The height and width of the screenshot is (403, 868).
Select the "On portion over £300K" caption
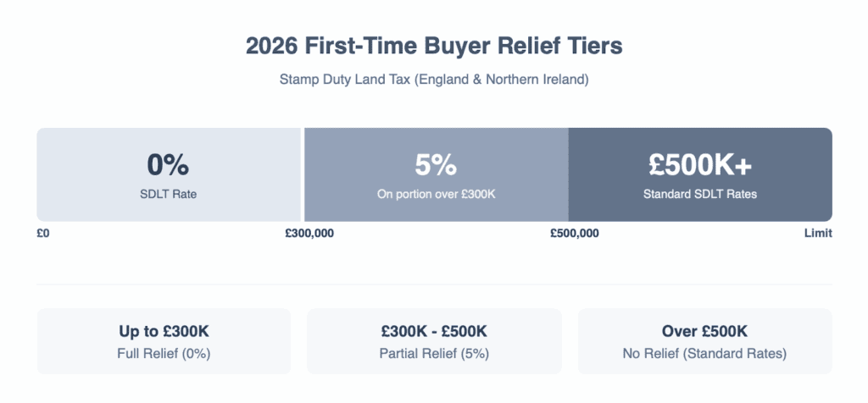click(436, 194)
